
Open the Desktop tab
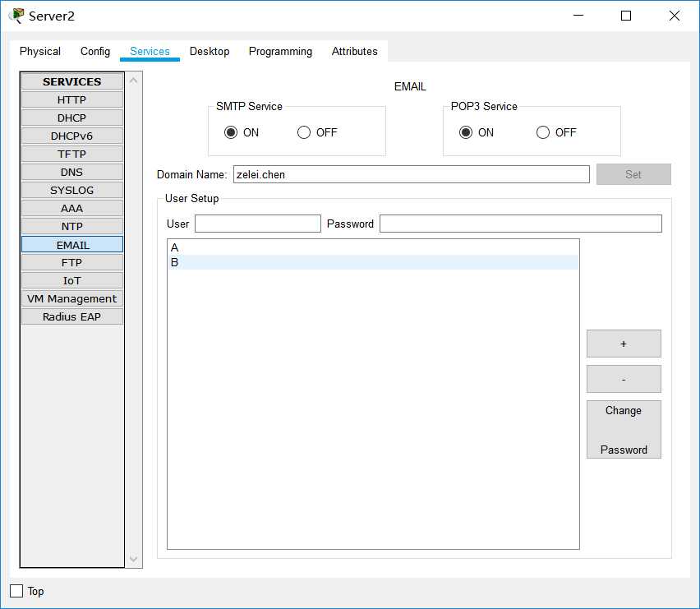point(210,51)
